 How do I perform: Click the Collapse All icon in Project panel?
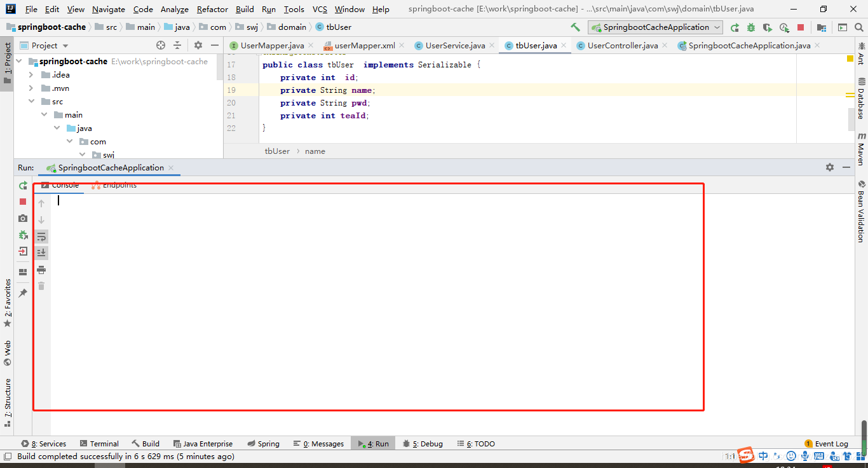click(177, 45)
